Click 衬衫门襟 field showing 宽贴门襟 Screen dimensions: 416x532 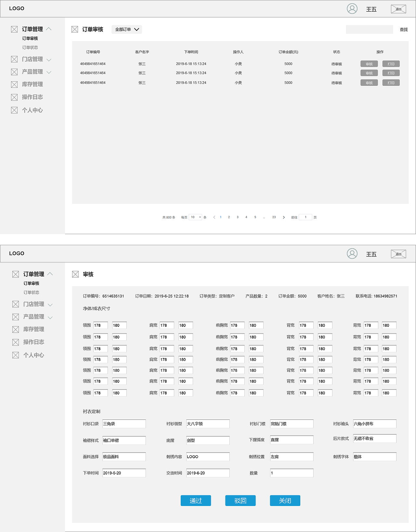pyautogui.click(x=292, y=424)
